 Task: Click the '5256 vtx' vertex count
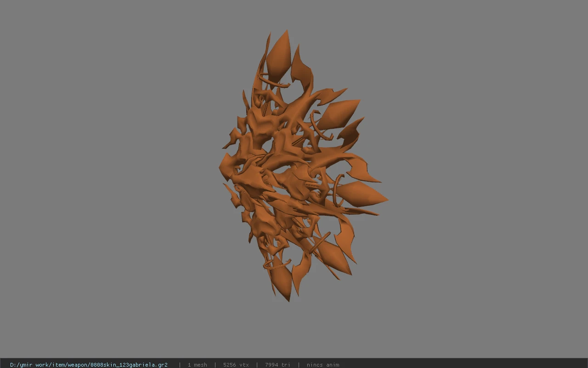click(x=236, y=365)
